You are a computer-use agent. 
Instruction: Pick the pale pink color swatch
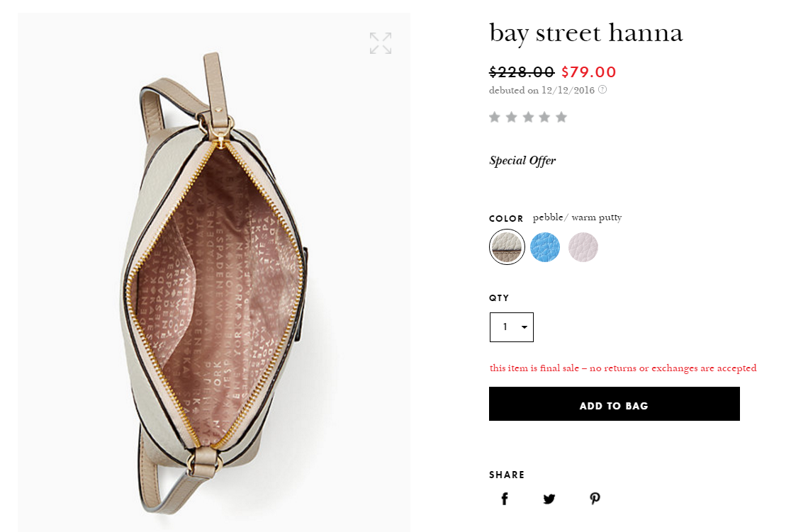pos(583,247)
